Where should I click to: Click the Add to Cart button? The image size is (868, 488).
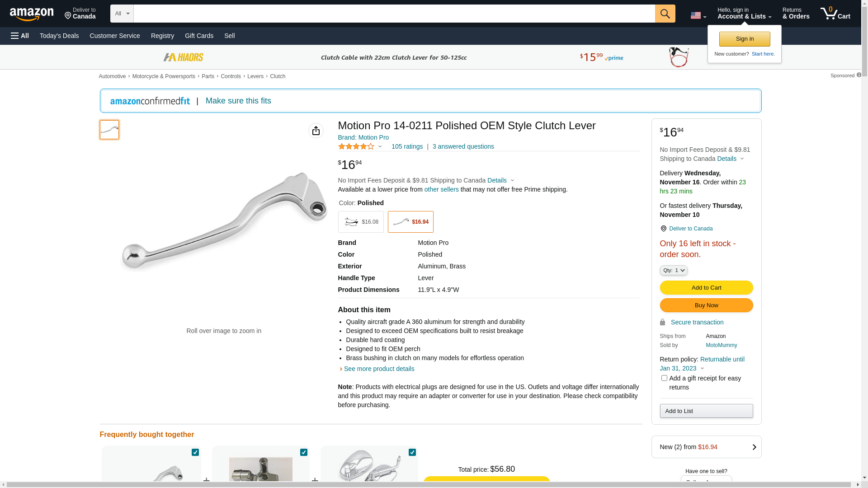click(x=706, y=288)
